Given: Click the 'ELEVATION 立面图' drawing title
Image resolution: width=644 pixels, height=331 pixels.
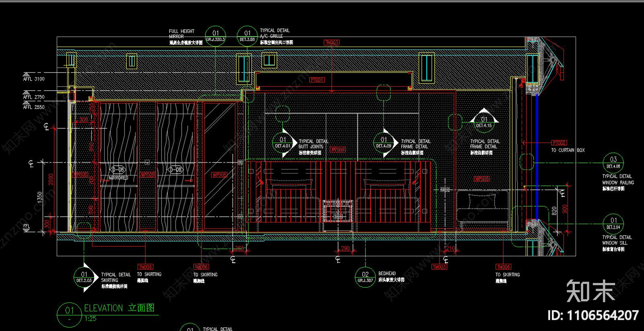Looking at the screenshot, I should (x=120, y=308).
